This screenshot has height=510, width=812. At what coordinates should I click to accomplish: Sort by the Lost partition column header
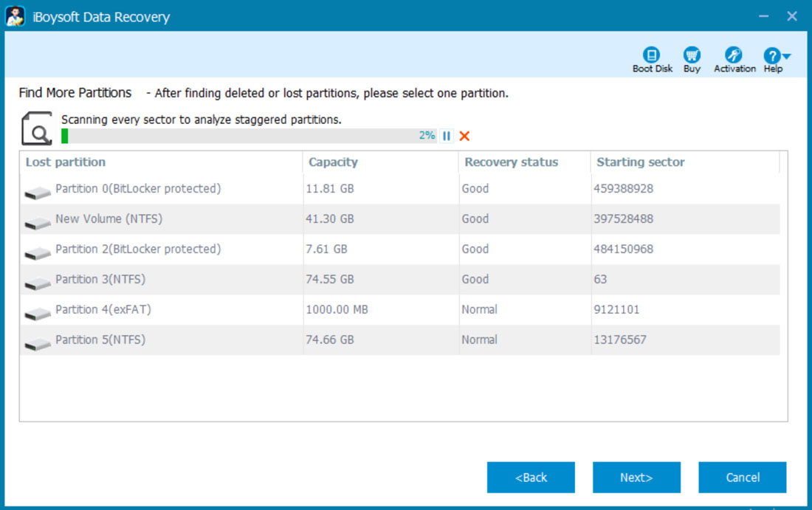66,162
